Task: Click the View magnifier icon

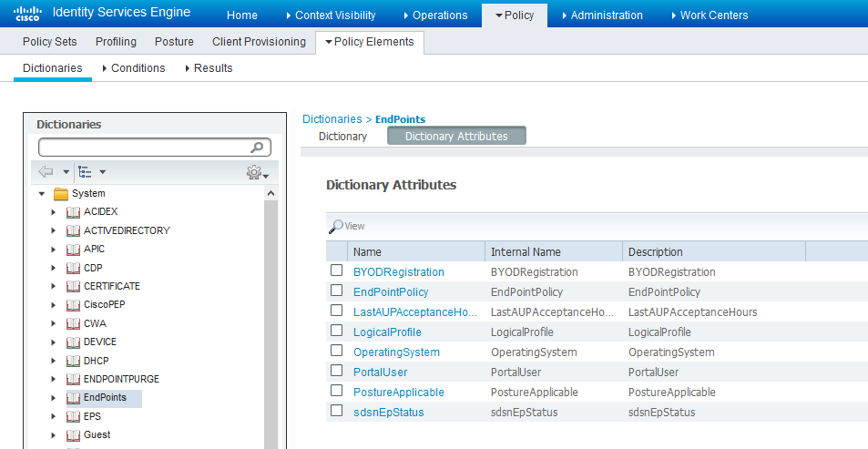Action: 336,226
